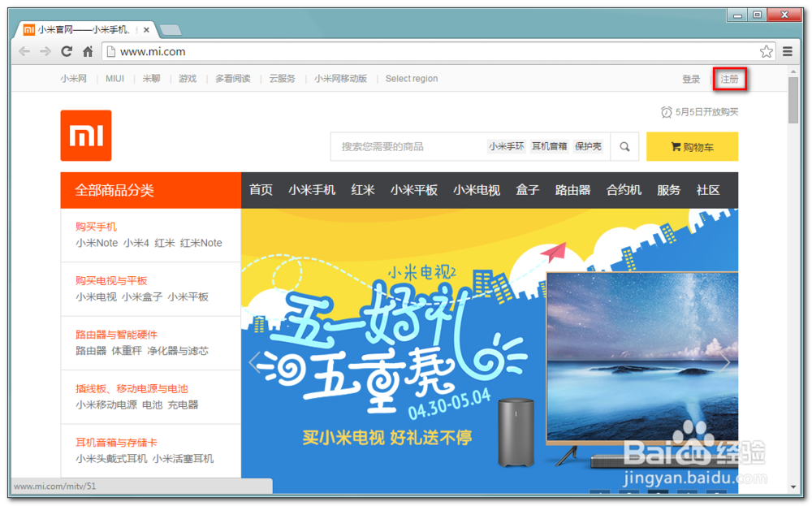The width and height of the screenshot is (812, 506).
Task: Open 盒子 nav item
Action: [x=528, y=190]
